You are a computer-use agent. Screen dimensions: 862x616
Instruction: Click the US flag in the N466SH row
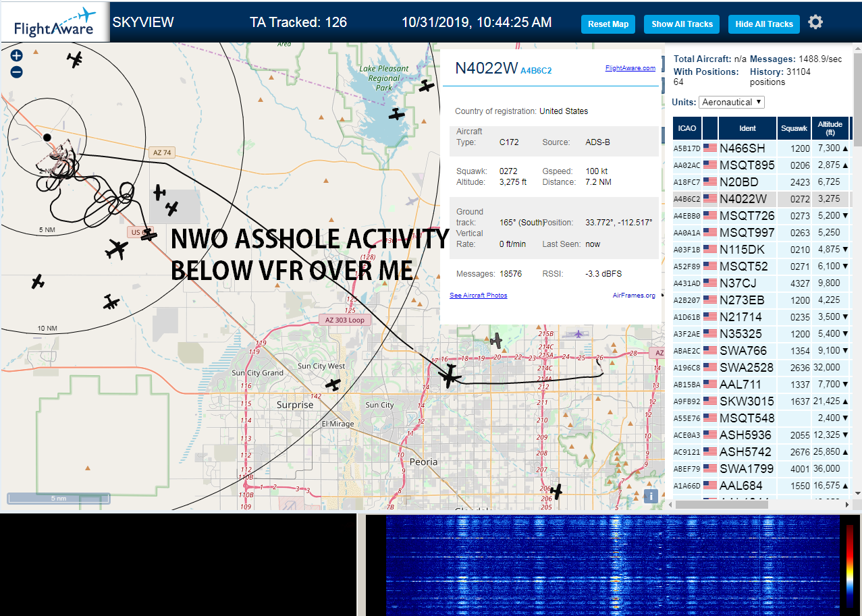point(709,148)
